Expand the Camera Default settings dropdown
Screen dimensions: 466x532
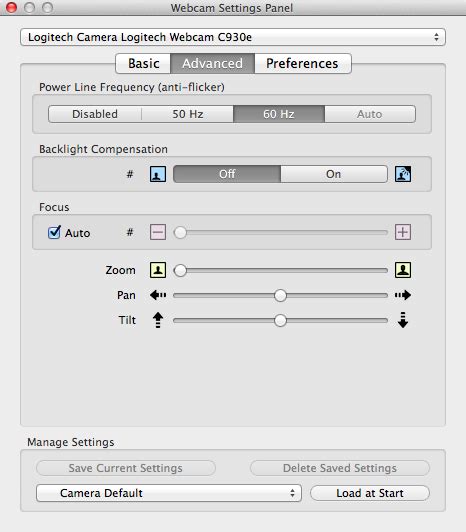point(169,493)
